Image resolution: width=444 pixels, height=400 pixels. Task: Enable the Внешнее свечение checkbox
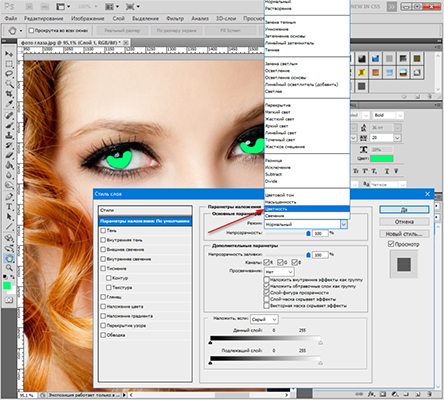pos(103,249)
